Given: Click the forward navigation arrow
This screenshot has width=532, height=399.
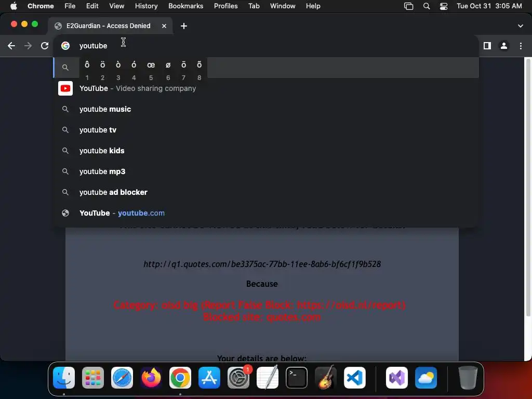Looking at the screenshot, I should [28, 46].
